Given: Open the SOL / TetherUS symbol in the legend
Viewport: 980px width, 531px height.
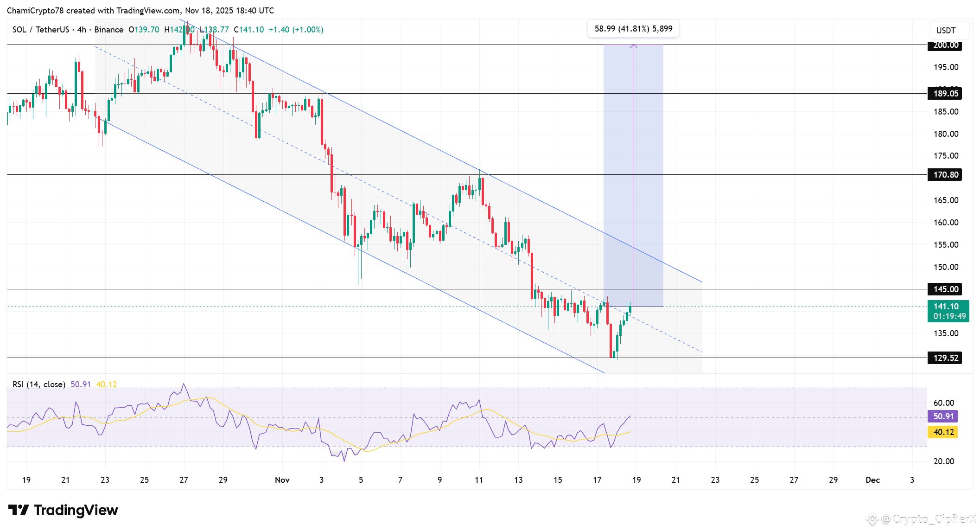Looking at the screenshot, I should (42, 29).
